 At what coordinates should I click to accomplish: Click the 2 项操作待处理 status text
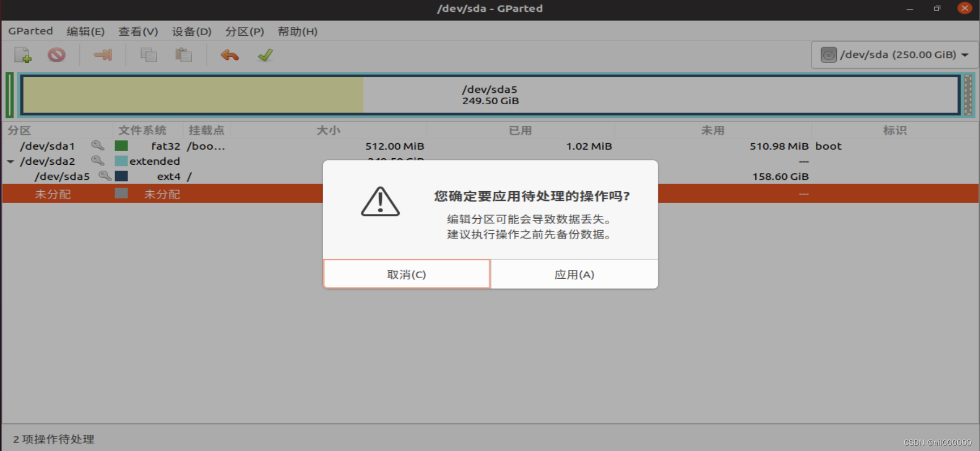[53, 439]
